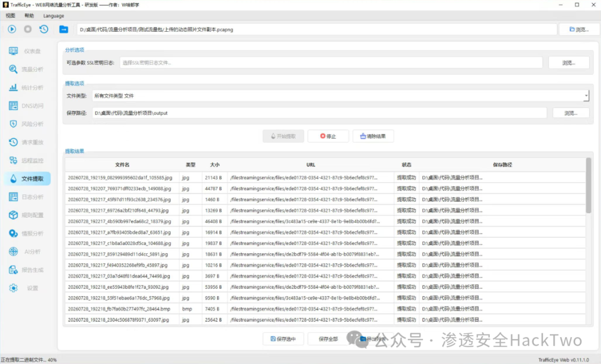Select row 20260728_192218_ee55943b8fe1f27a_93092.jpg

[326, 287]
